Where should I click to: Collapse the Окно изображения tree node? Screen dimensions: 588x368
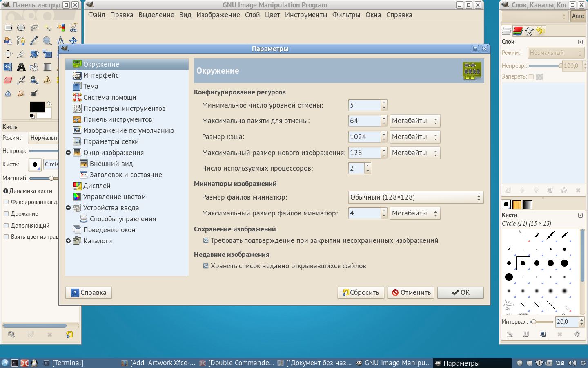click(68, 153)
